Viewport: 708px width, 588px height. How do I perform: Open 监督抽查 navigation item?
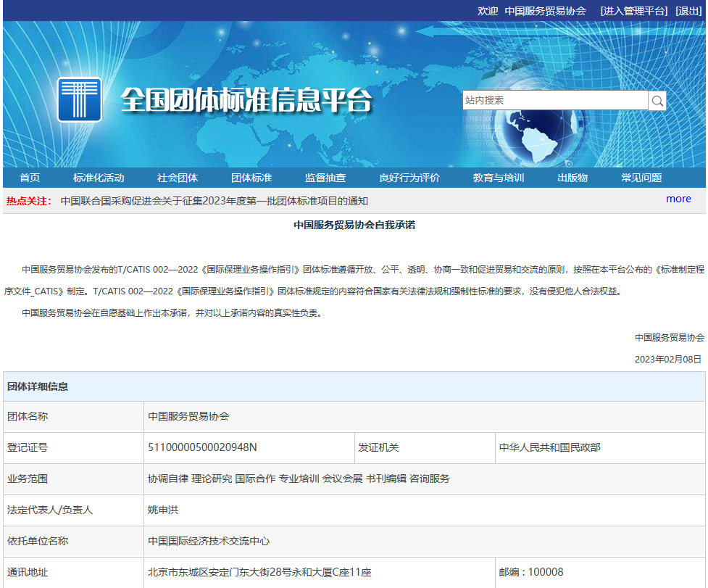pos(325,178)
